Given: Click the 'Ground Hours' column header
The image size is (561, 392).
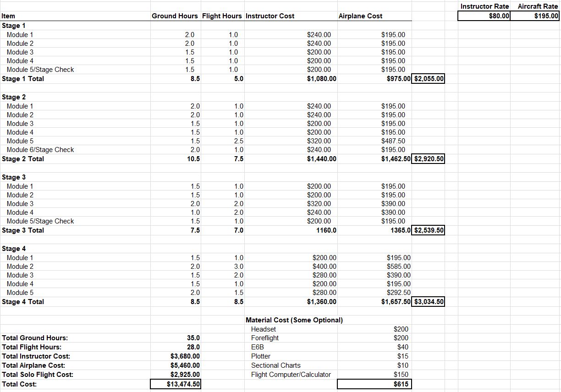Looking at the screenshot, I should (x=175, y=16).
